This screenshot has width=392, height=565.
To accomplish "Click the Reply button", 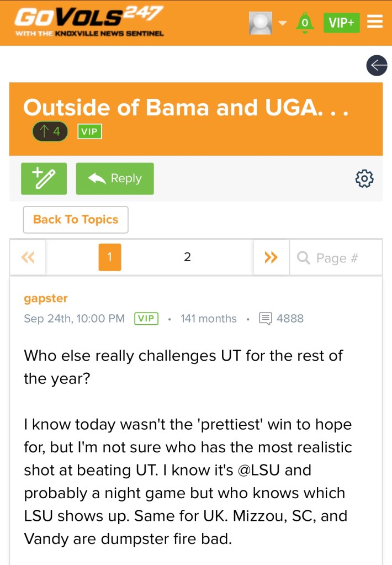I will click(x=115, y=178).
